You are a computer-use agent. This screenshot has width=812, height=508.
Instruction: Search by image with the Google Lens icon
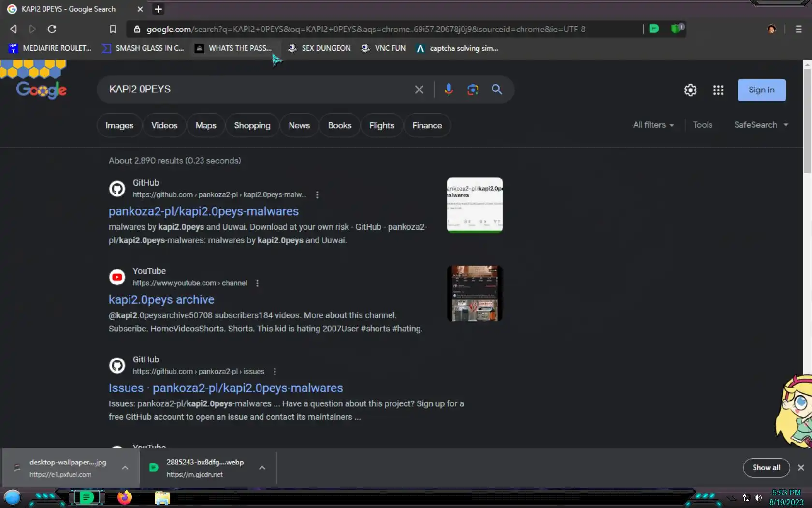[x=473, y=90]
